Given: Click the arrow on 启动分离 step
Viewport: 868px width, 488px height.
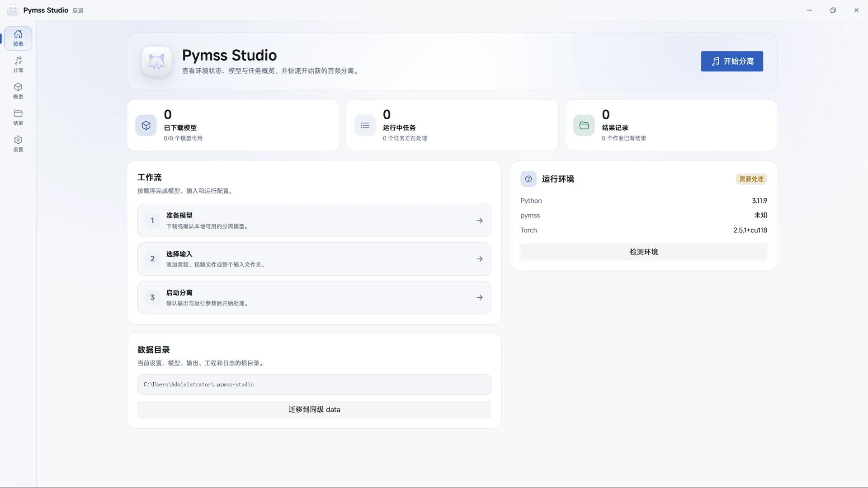Looking at the screenshot, I should (480, 297).
